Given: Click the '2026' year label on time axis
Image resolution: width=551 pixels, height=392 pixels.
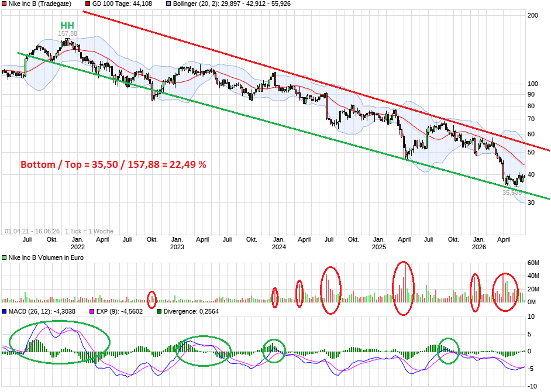Looking at the screenshot, I should pos(479,247).
